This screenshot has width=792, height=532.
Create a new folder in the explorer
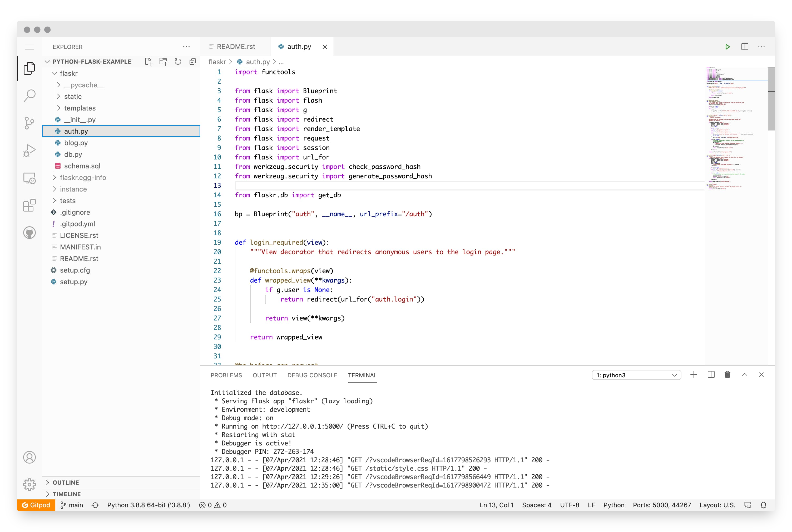(163, 61)
